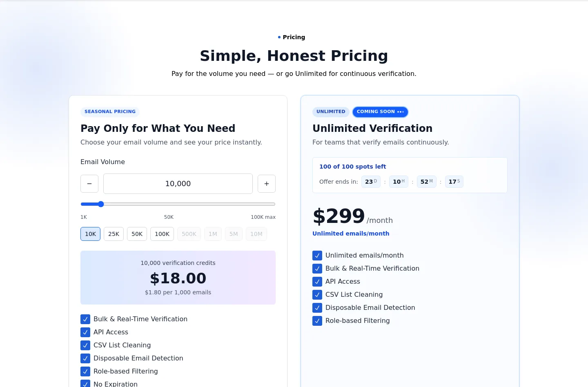588x387 pixels.
Task: Click checkmark beside CSV List Cleaning in Unlimited card
Action: pyautogui.click(x=317, y=295)
